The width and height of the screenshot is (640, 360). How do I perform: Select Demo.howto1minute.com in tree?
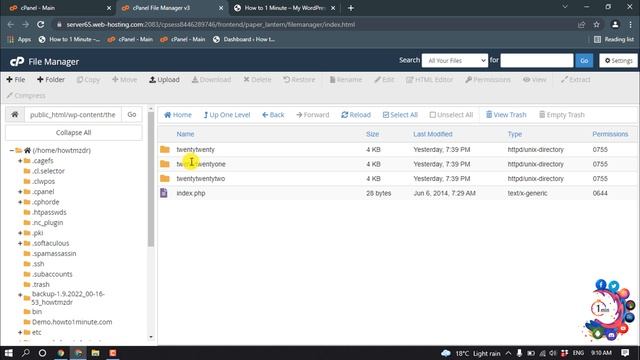click(72, 322)
